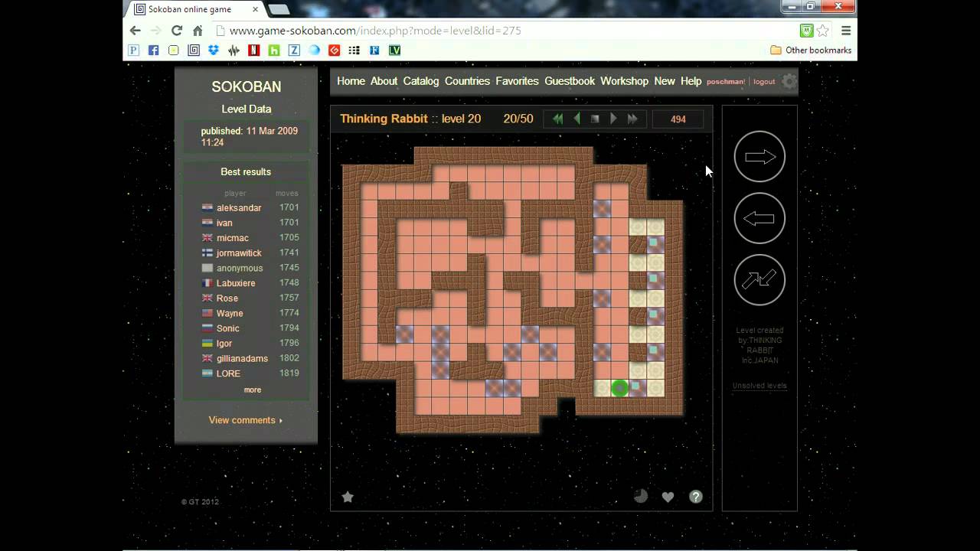
Task: Open the LV bookmark icon
Action: coord(394,51)
